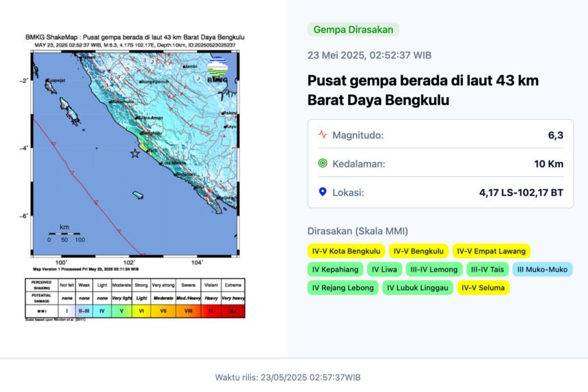Click the Dirasakan (Skala MMI) label
This screenshot has width=588, height=392.
tap(358, 231)
